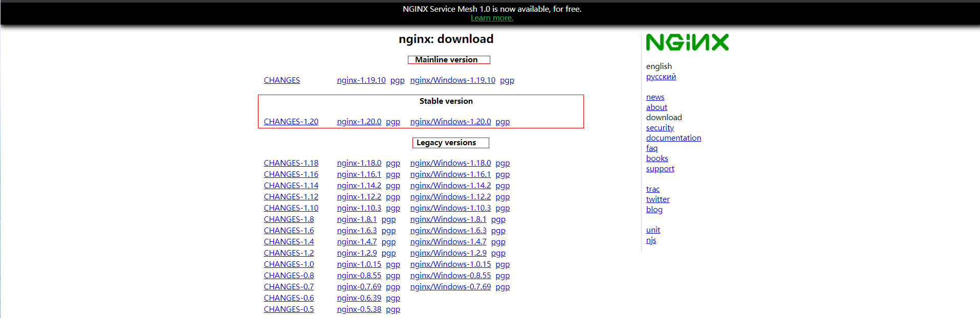Open pgp signature next to nginx/Windows-1.20.0
The image size is (980, 318).
(x=503, y=122)
